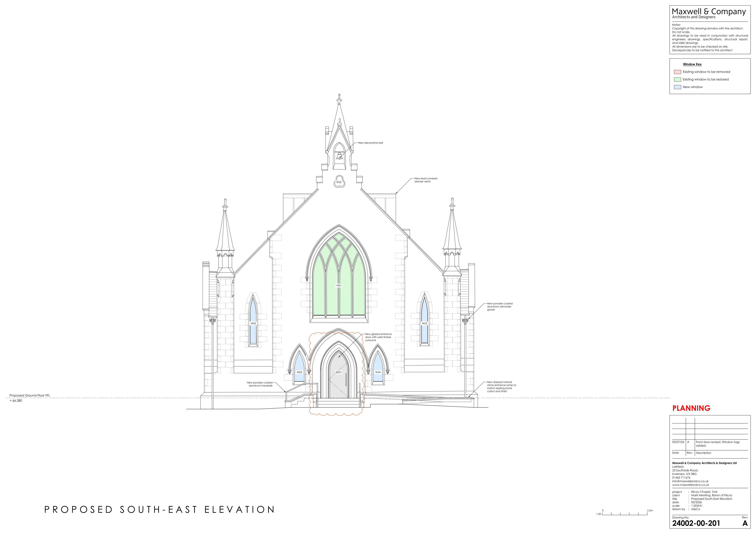
Task: Click the W25 trefoil window tag
Action: pyautogui.click(x=339, y=182)
